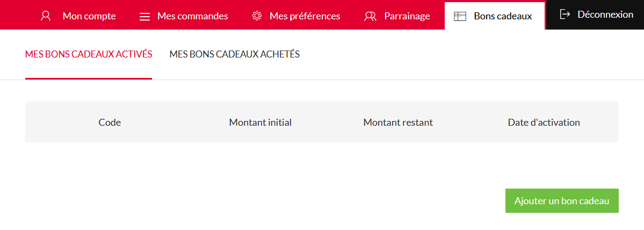
Task: Click the Mes commandes list icon
Action: pos(144,16)
